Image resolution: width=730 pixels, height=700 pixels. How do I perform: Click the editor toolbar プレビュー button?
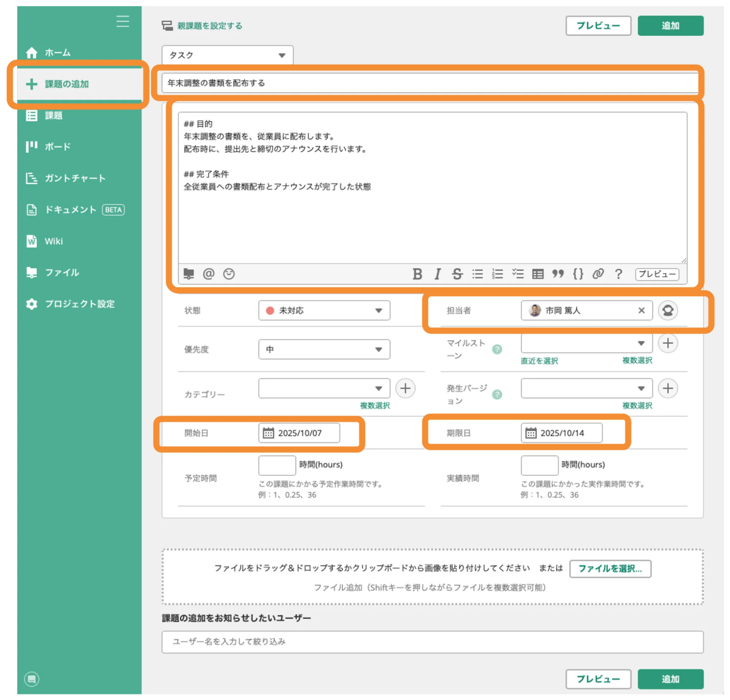[x=657, y=274]
